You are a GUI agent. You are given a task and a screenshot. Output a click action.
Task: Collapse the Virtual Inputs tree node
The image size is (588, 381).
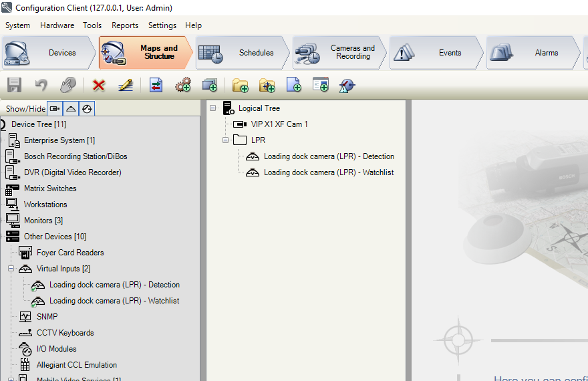pyautogui.click(x=11, y=269)
